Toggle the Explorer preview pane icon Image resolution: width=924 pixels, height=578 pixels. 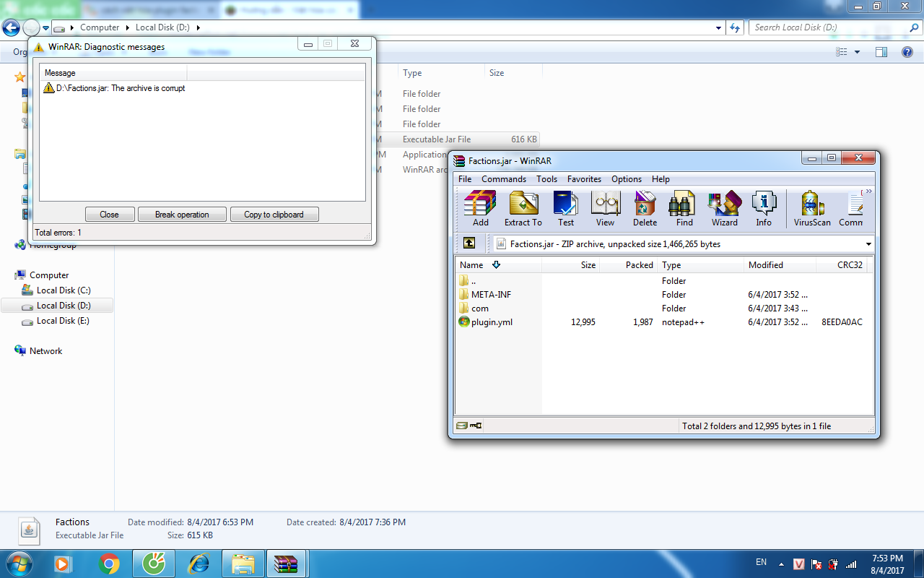coord(881,52)
